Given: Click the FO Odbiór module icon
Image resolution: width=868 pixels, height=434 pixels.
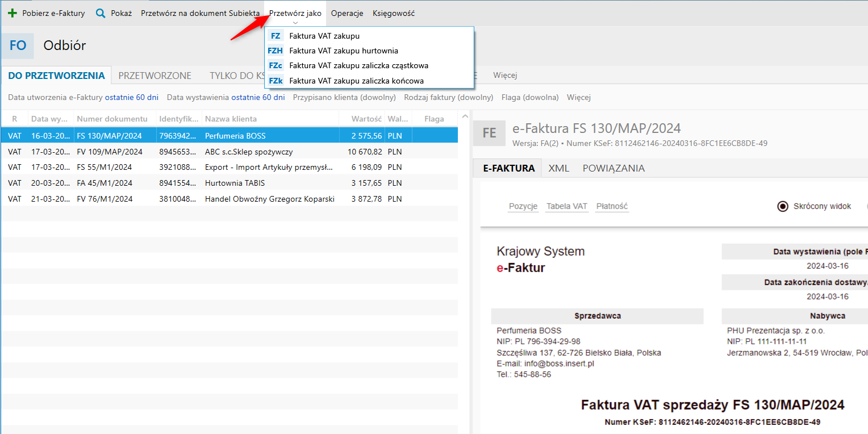Looking at the screenshot, I should click(x=18, y=45).
